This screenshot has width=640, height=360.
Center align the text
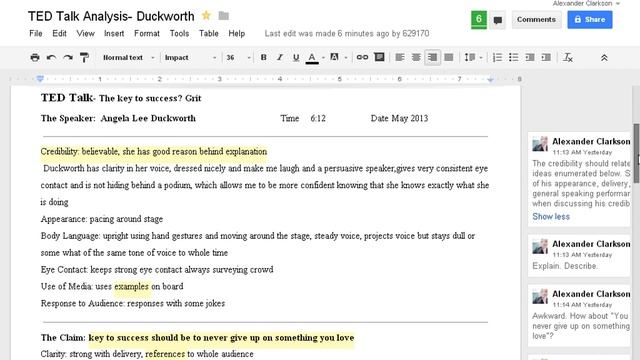416,58
